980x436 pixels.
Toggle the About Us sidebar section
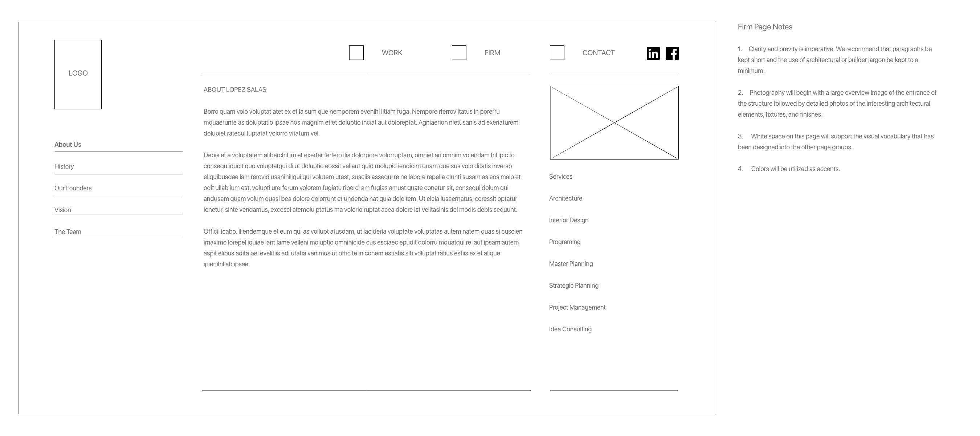(68, 145)
